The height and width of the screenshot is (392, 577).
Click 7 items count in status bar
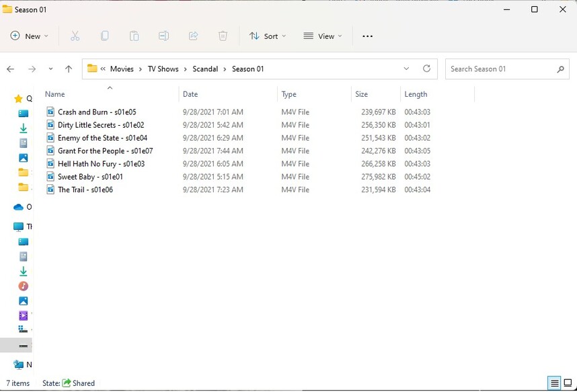point(17,383)
